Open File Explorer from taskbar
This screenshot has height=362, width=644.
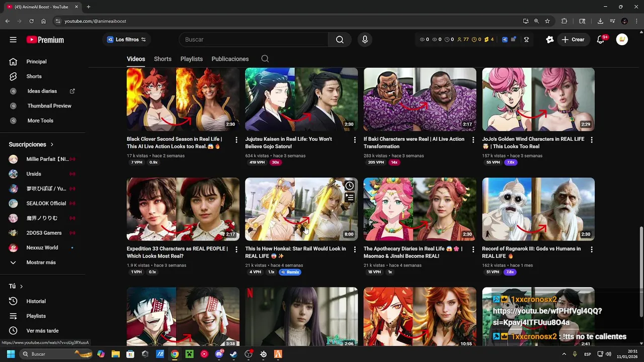point(116,354)
